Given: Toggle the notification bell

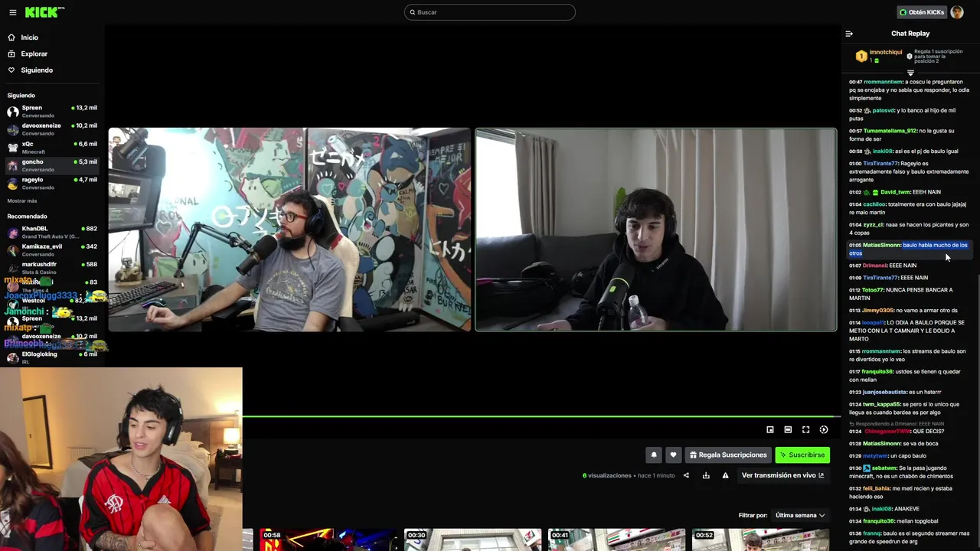Looking at the screenshot, I should tap(654, 455).
